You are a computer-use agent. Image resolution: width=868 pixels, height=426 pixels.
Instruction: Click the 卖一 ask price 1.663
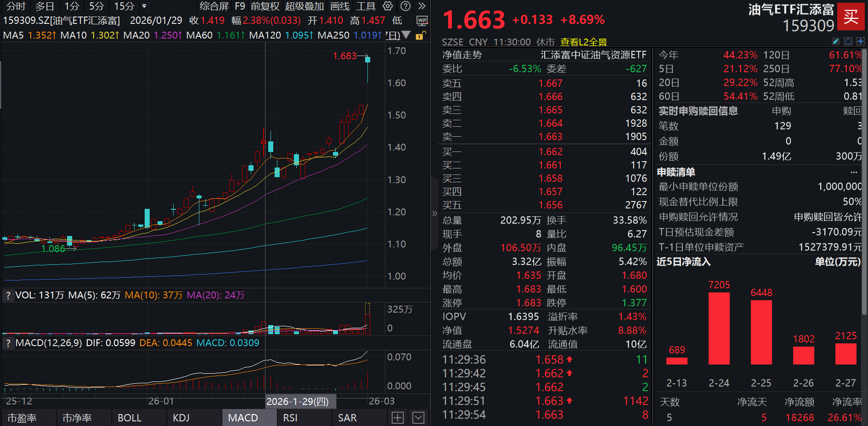pyautogui.click(x=550, y=137)
